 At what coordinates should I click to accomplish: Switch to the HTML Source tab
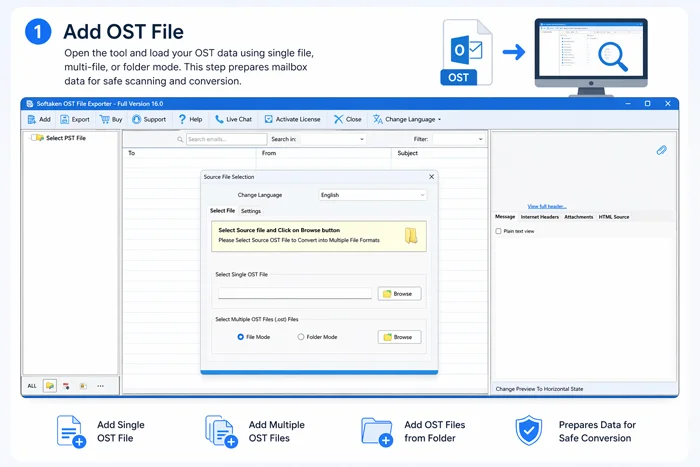(614, 217)
